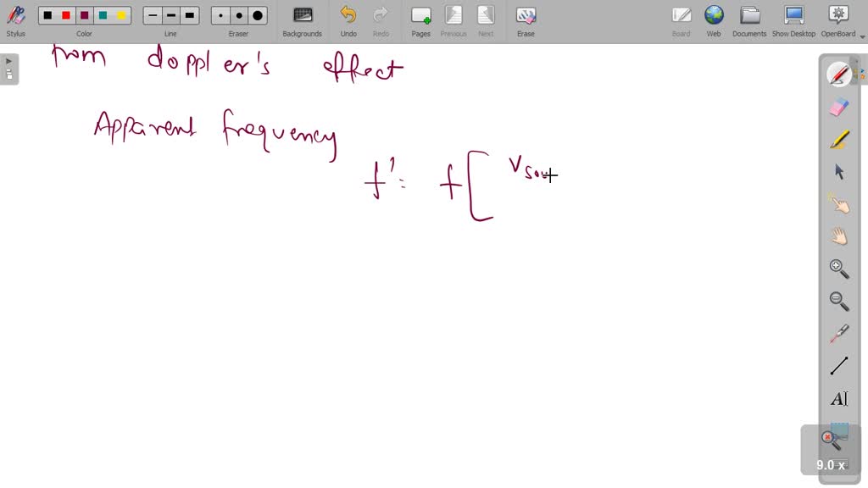The height and width of the screenshot is (488, 868).
Task: Select the arrow Selector tool
Action: point(838,172)
